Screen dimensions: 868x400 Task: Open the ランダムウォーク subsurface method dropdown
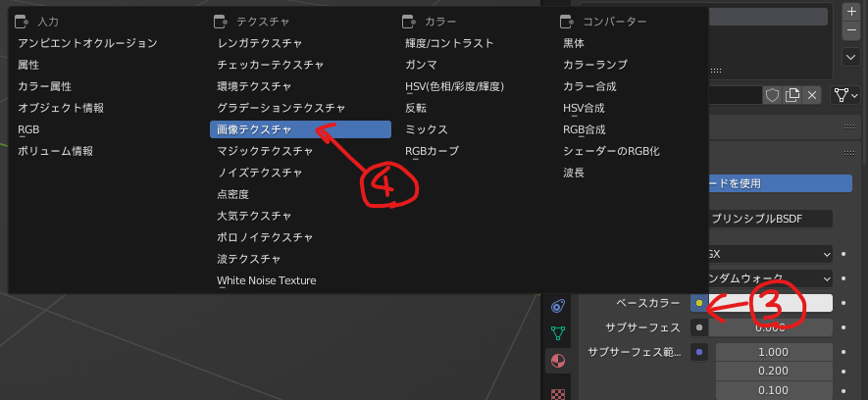click(770, 277)
